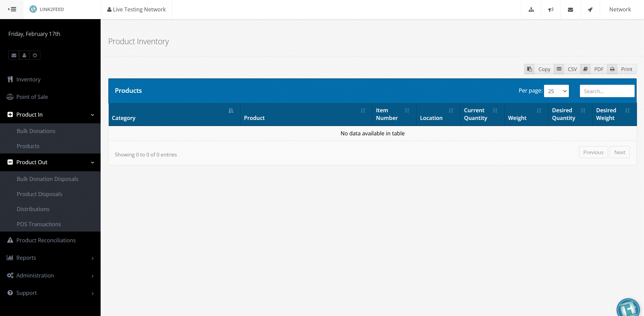Click the announcements megaphone icon
This screenshot has width=644, height=316.
551,9
